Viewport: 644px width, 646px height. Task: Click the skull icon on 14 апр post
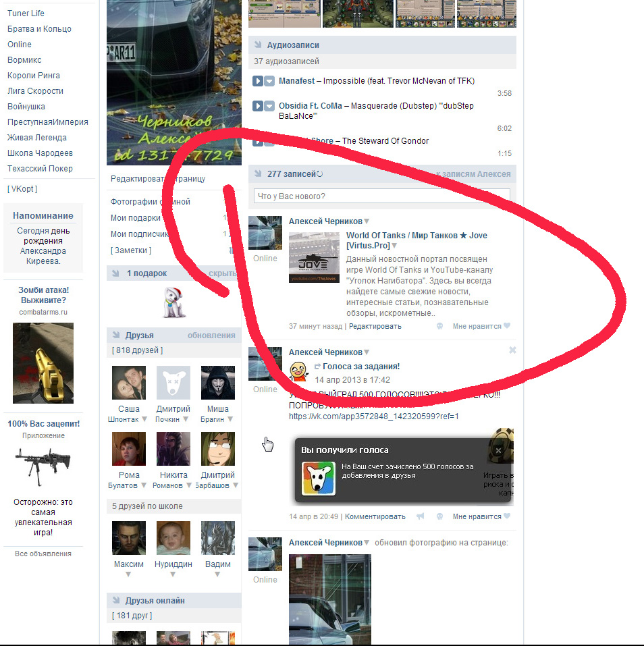pos(439,516)
